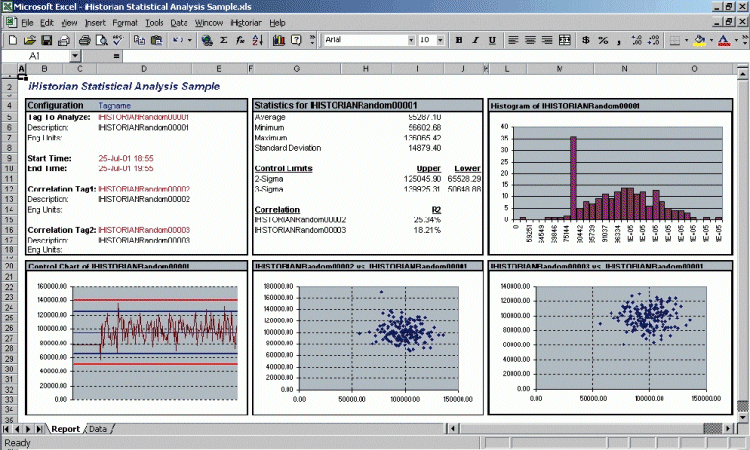Save the workbook using the floppy disk icon
750x450 pixels.
(x=46, y=40)
